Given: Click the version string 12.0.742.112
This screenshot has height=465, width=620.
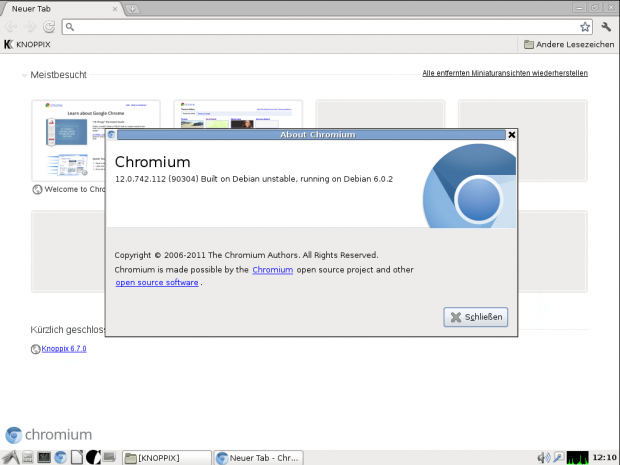Looking at the screenshot, I should [x=140, y=179].
